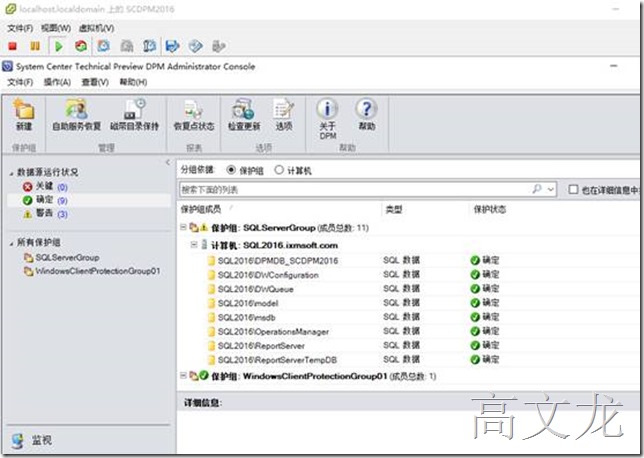The image size is (644, 458).
Task: Collapse the SQLServerGroup protection group
Action: (x=184, y=227)
